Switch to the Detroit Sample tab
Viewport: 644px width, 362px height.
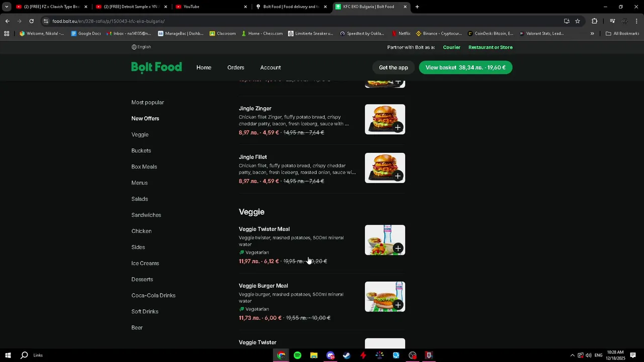click(131, 7)
